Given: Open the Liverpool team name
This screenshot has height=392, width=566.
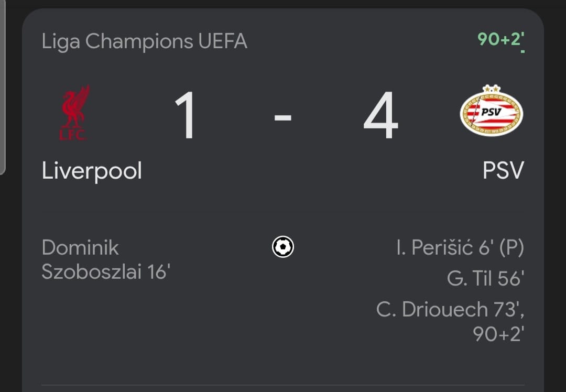Looking at the screenshot, I should [x=92, y=171].
